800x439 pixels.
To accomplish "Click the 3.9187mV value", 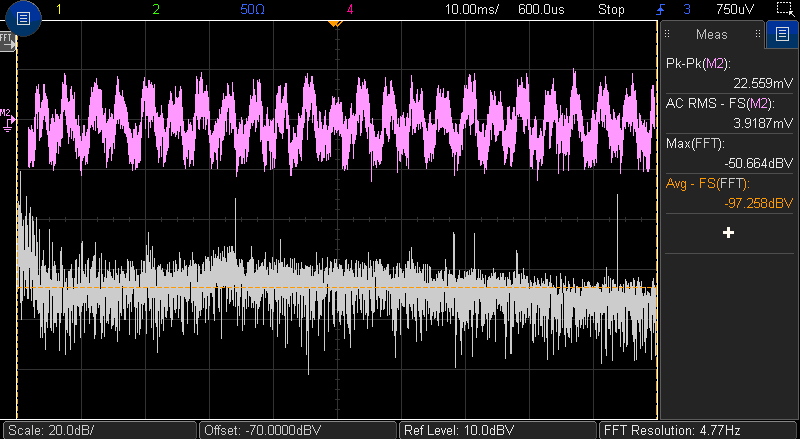I will click(x=763, y=123).
